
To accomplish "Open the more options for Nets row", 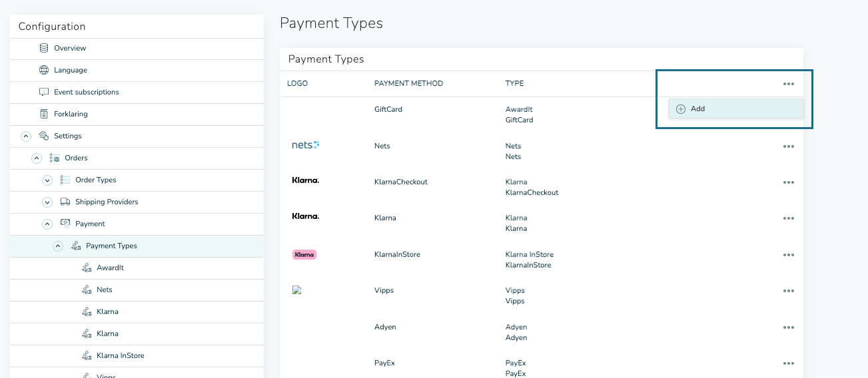I will [x=789, y=146].
